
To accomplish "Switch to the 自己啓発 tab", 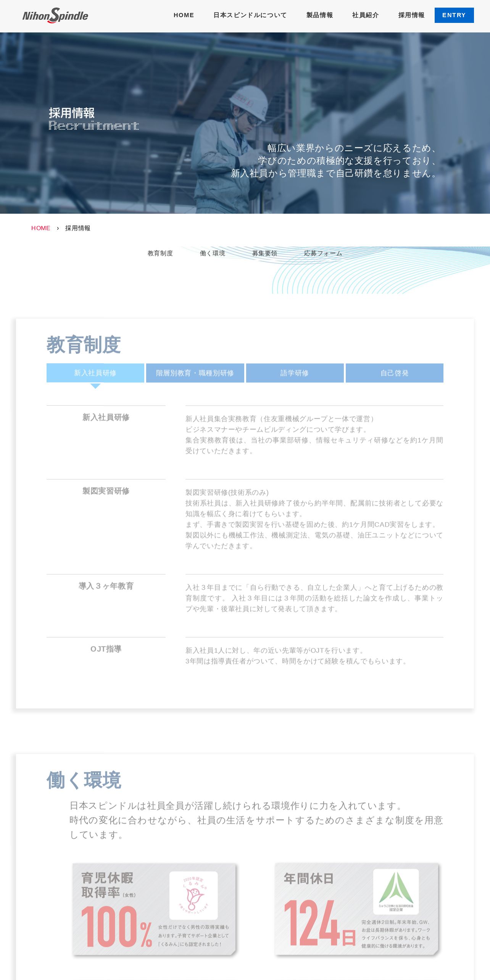I will 395,373.
